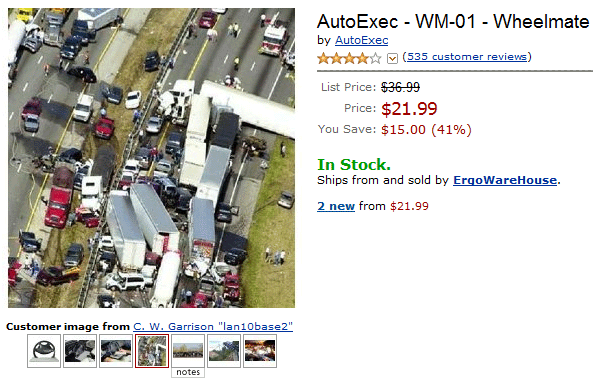Screen dimensions: 593x382
Task: Select the thumbnail above the notes label
Action: 188,351
